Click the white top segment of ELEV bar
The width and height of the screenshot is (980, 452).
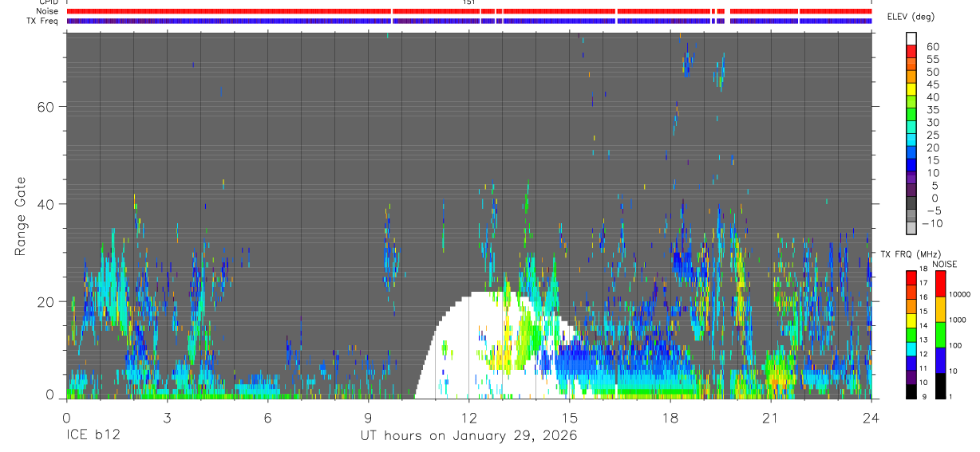(911, 37)
